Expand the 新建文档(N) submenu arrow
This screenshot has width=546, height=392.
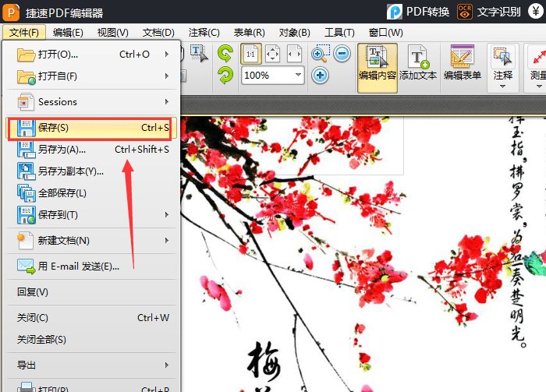(x=167, y=240)
